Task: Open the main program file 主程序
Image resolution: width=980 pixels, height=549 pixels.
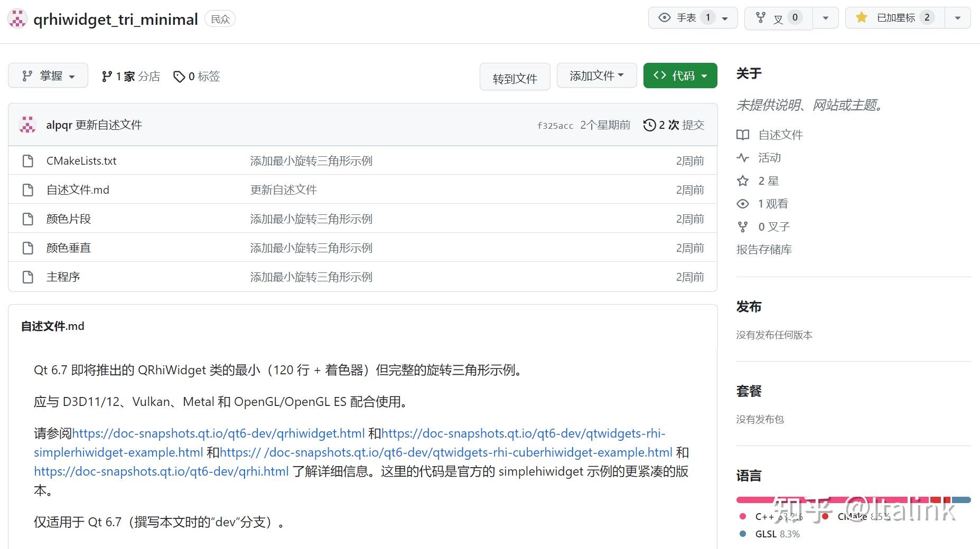Action: tap(63, 277)
